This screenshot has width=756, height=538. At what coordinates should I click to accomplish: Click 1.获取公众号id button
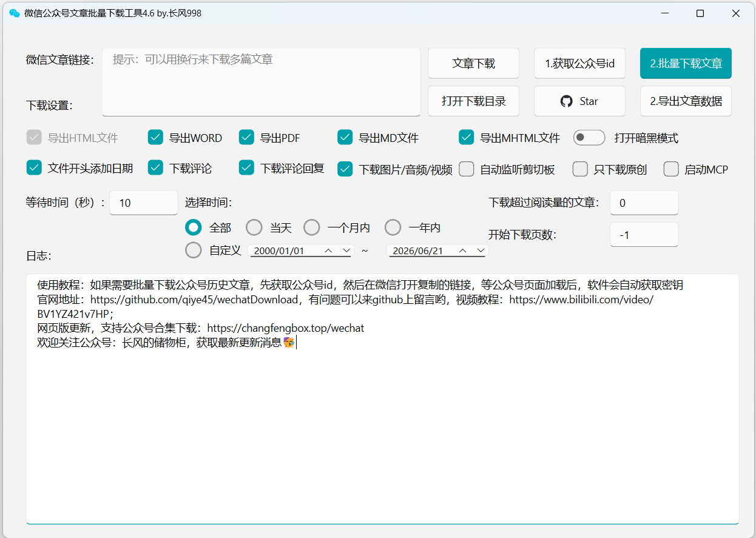[579, 63]
